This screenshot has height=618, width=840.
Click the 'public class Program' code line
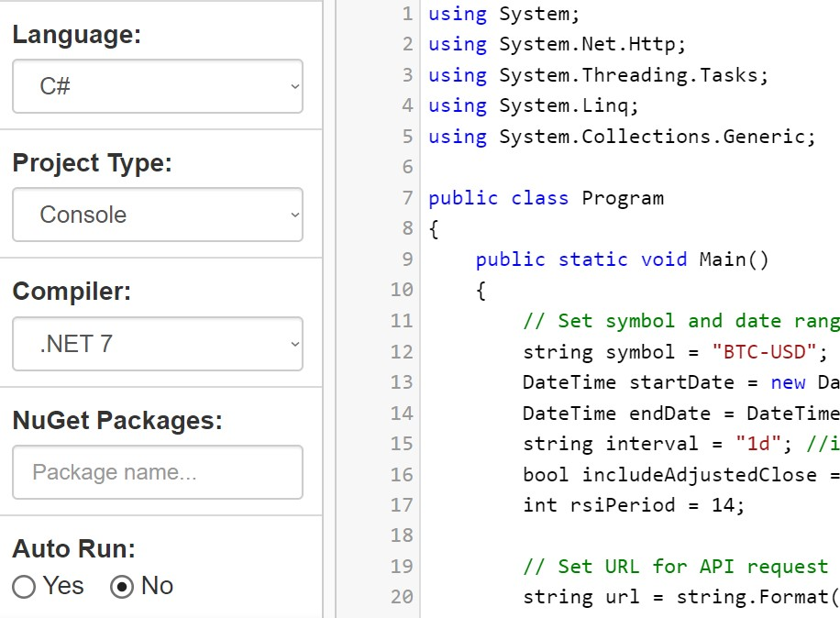546,198
